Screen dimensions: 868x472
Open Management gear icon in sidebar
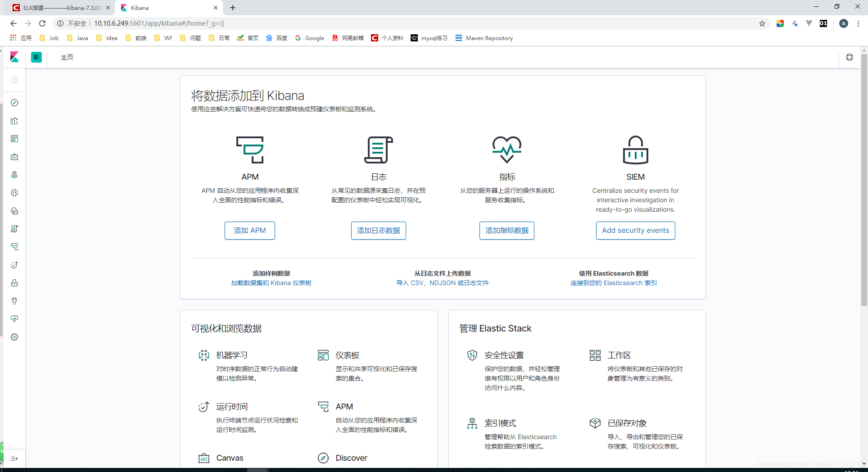(14, 337)
